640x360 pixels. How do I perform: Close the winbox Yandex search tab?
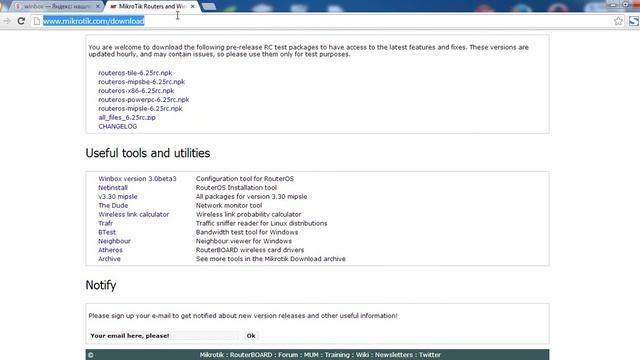point(98,7)
